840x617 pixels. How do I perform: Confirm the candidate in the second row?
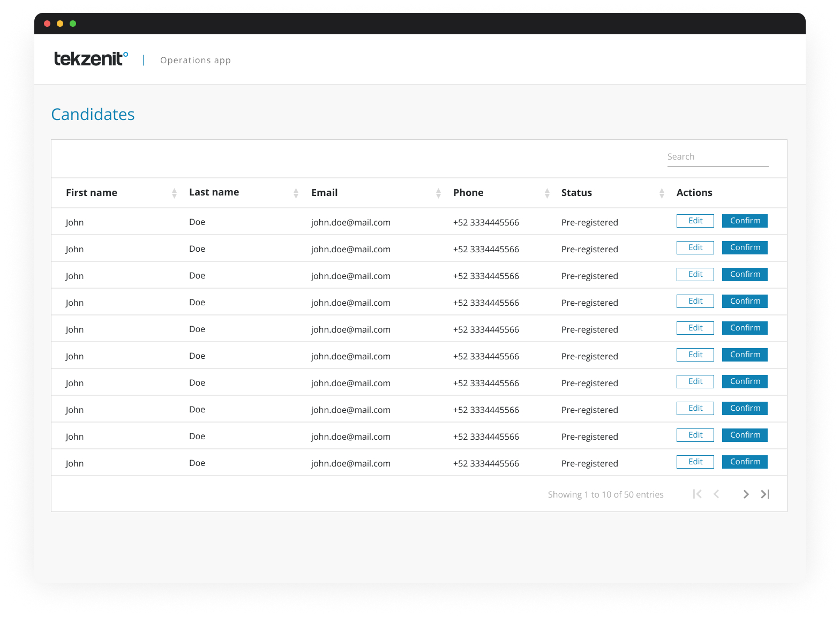pos(745,247)
